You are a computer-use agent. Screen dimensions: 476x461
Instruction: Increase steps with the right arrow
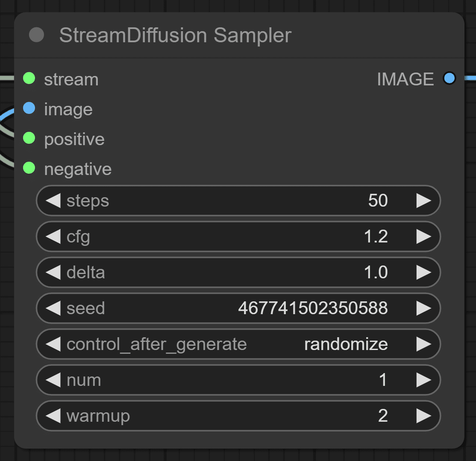tap(424, 201)
